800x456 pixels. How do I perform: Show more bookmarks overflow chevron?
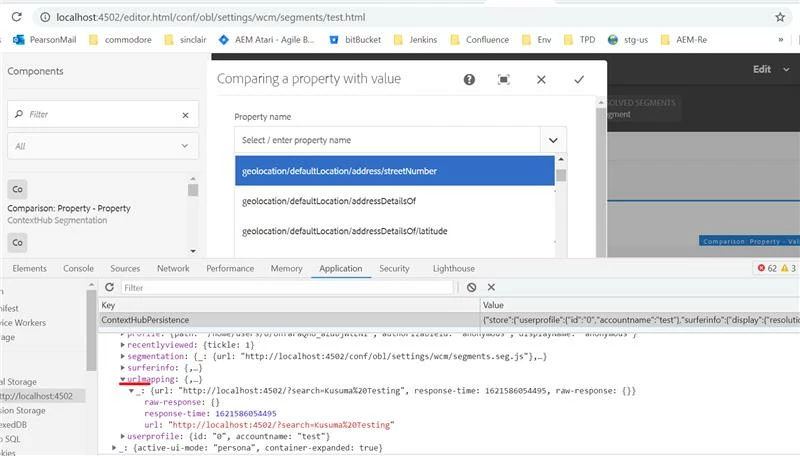click(x=781, y=40)
